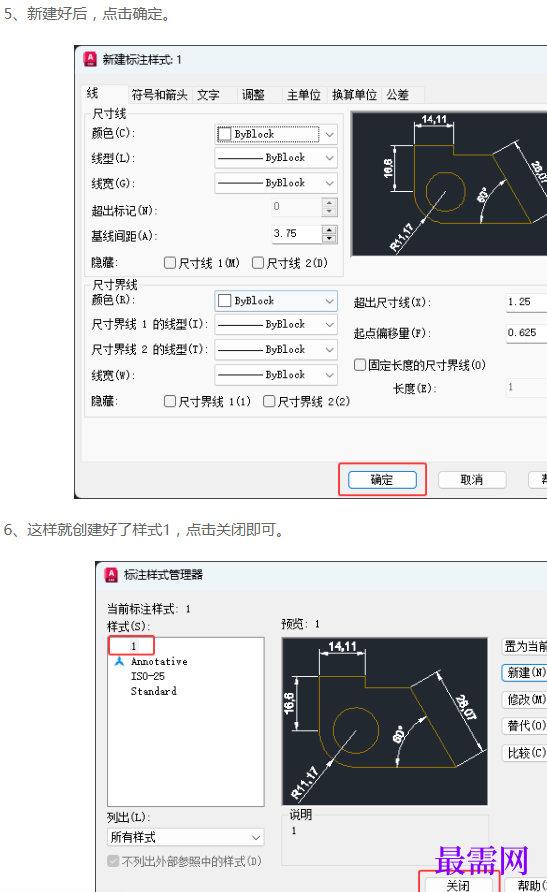The image size is (547, 892).
Task: Click the 基线间距(A) input field
Action: (x=296, y=234)
